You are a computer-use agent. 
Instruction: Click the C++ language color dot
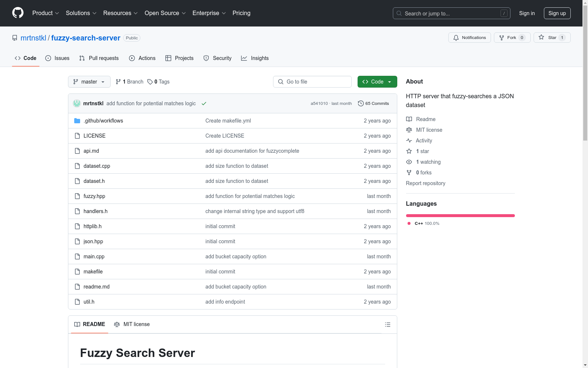click(409, 223)
